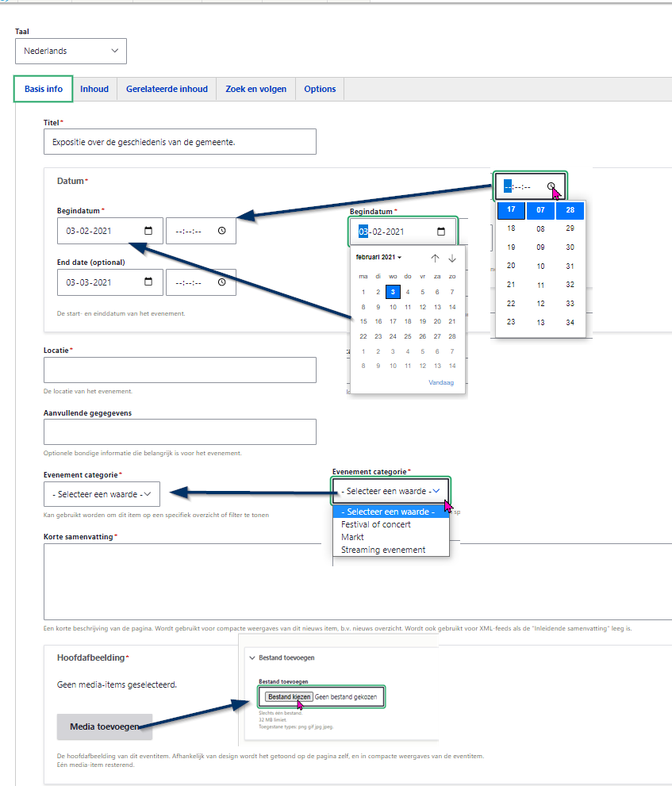Click clock icon beside the left 03-02-2021 date field
672x786 pixels.
pos(221,231)
